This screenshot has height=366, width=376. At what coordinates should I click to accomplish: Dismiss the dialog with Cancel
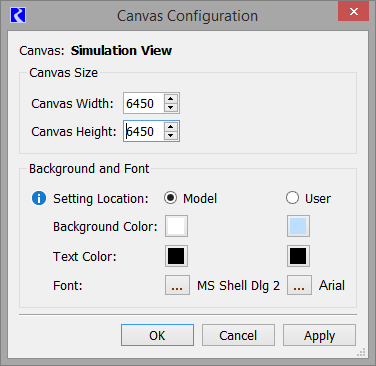pos(238,335)
